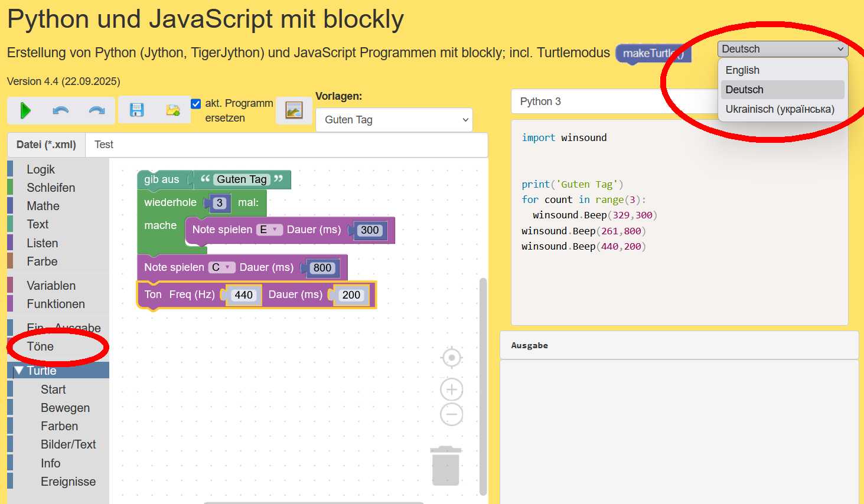Run the program with the green play icon
The height and width of the screenshot is (504, 864).
tap(25, 110)
